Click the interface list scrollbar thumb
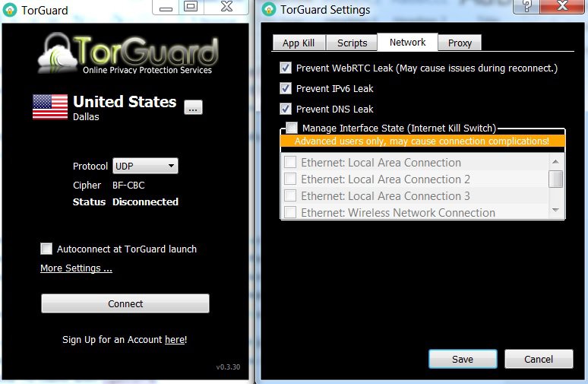The height and width of the screenshot is (384, 588). point(556,179)
